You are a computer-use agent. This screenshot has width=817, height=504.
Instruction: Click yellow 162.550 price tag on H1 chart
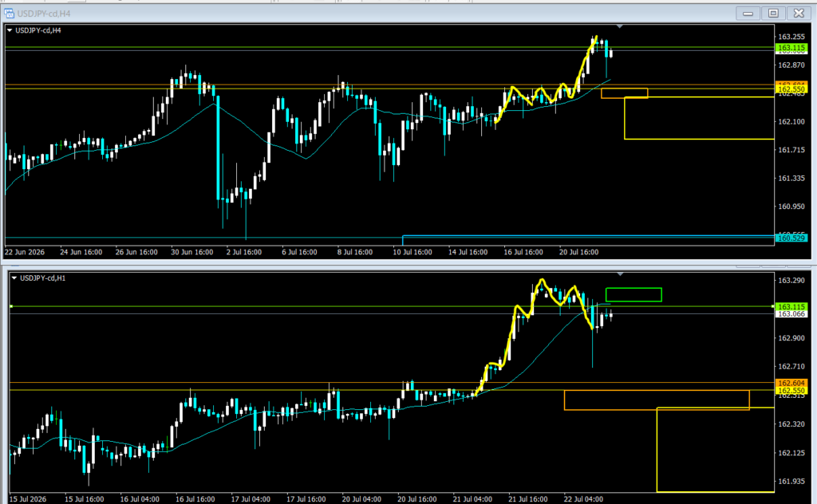791,390
